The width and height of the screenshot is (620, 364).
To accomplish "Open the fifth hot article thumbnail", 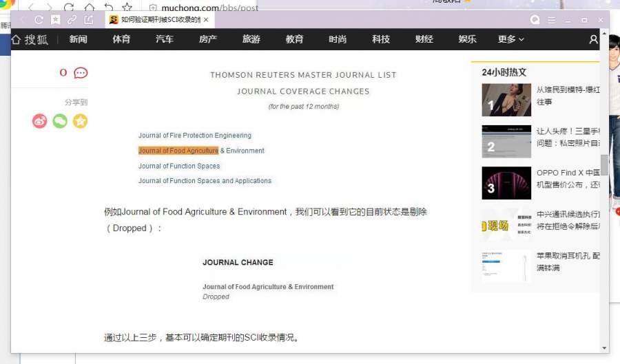I will (506, 266).
